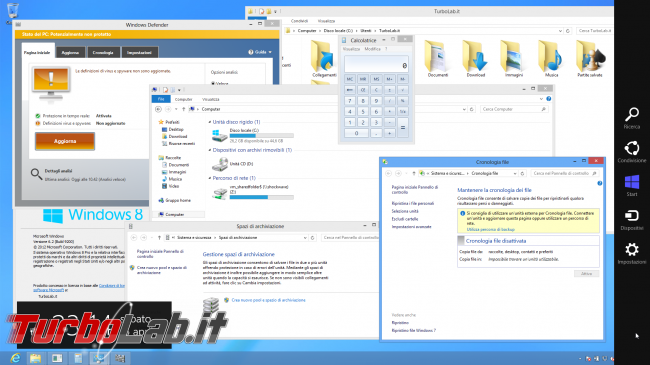Launch Internet Explorer from the taskbar

coord(15,358)
